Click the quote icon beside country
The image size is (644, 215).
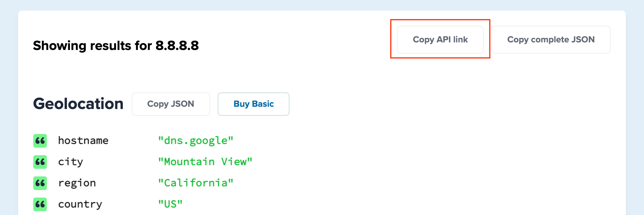click(40, 204)
